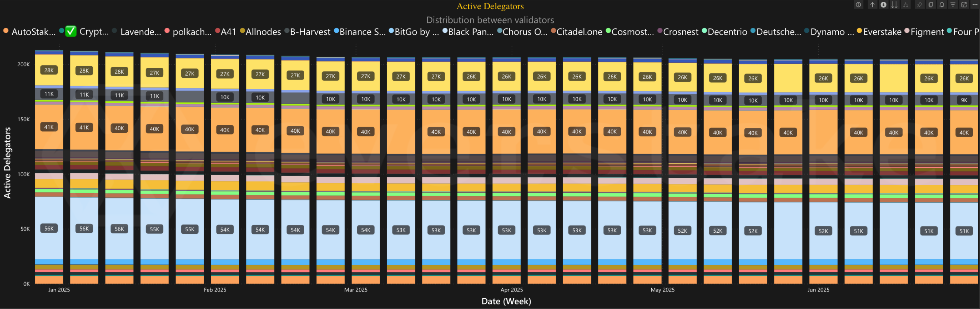Click the Mar 2025 axis label

pos(356,290)
